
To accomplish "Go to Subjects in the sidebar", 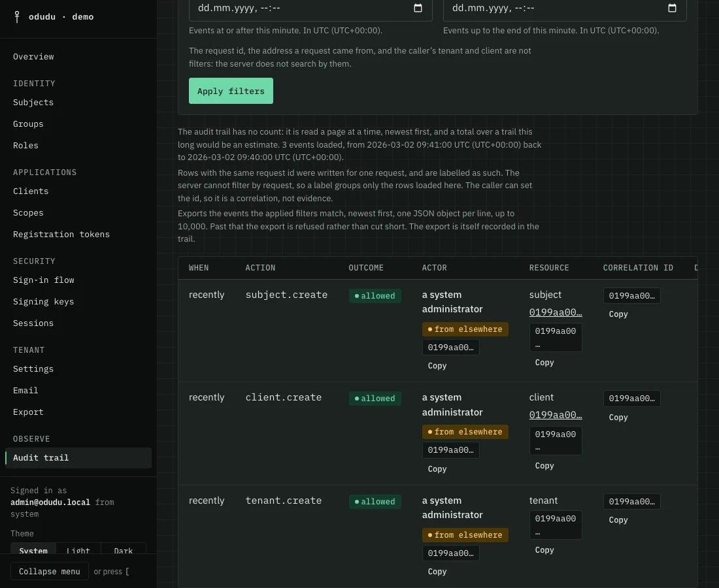I will pos(78,102).
